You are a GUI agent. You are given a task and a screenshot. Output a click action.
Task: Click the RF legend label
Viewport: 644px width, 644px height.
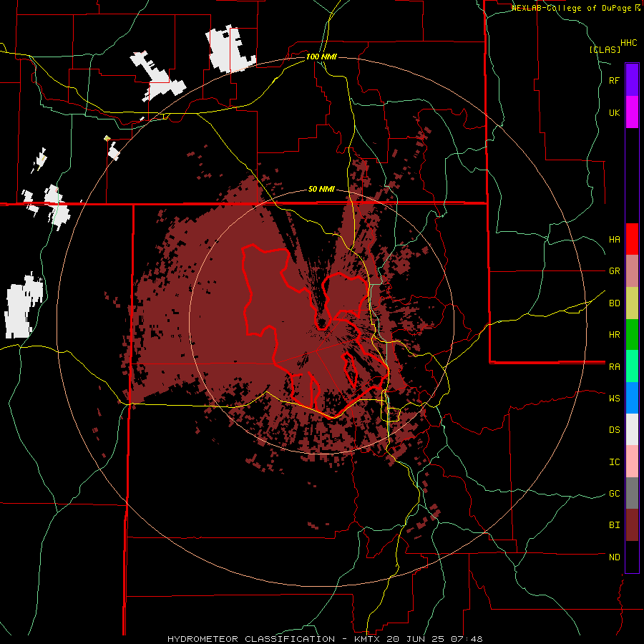[x=615, y=80]
